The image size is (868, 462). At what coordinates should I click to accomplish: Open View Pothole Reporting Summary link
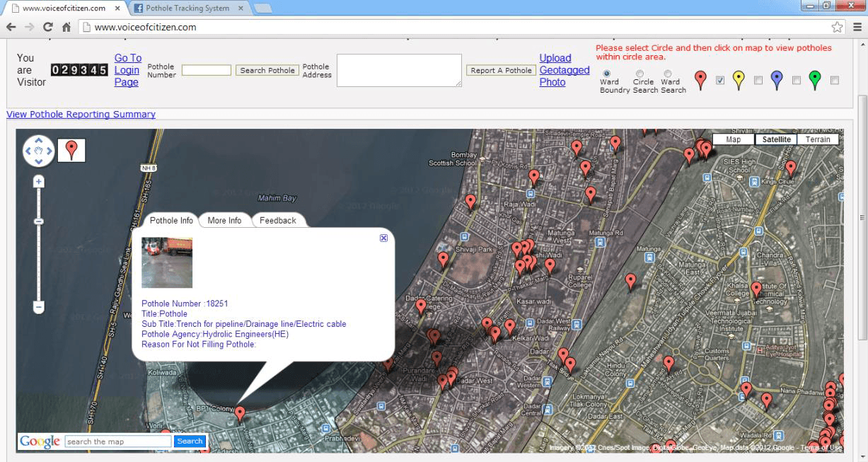81,114
